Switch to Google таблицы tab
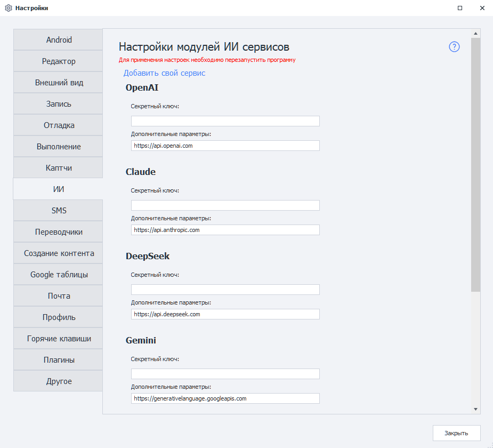This screenshot has width=493, height=448. click(58, 275)
